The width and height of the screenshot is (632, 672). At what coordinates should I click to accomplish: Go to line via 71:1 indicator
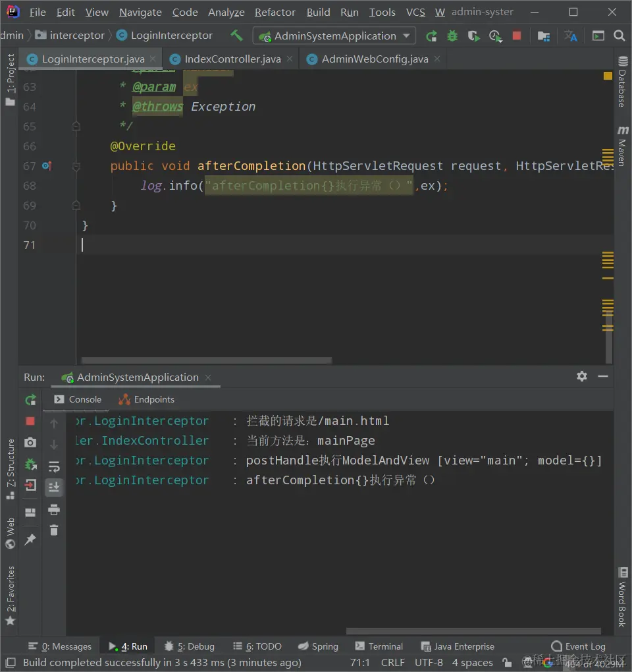[359, 663]
